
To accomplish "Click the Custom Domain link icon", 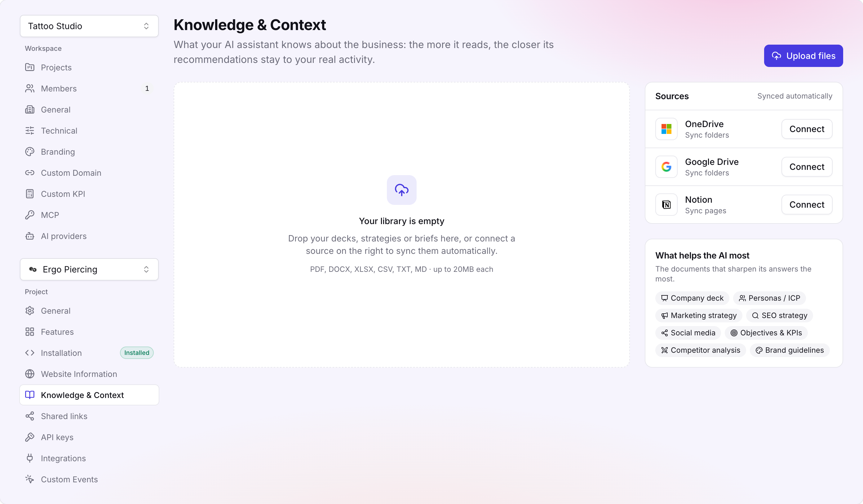I will pos(30,173).
